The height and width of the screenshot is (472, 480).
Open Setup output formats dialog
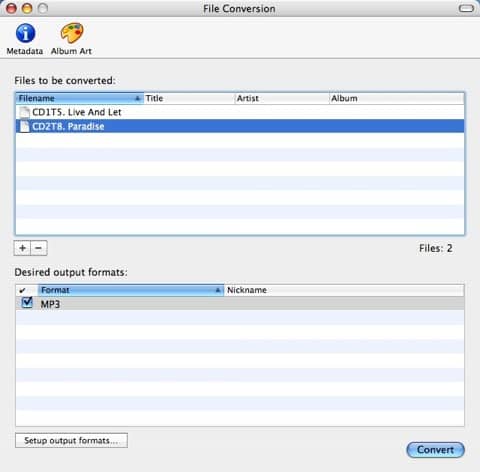click(71, 440)
